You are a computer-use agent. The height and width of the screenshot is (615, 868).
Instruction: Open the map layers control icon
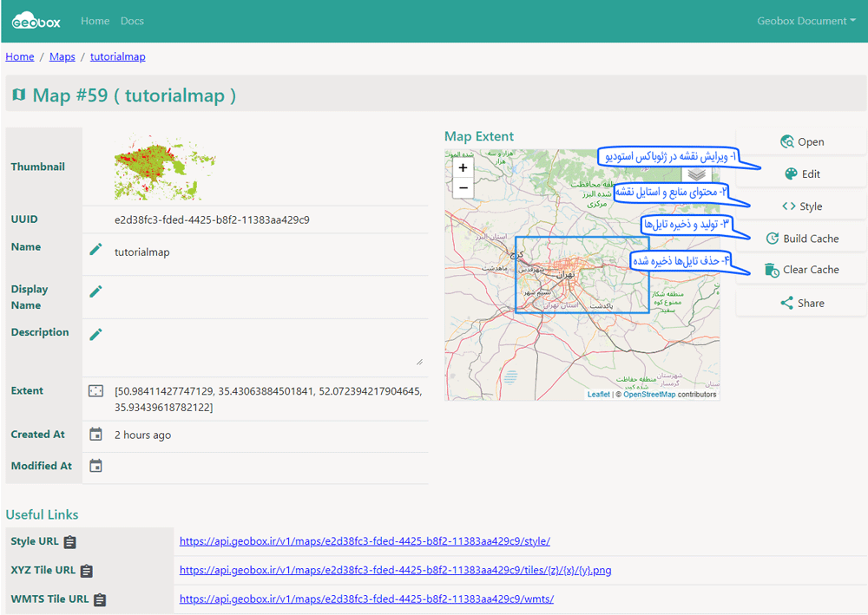(x=697, y=173)
